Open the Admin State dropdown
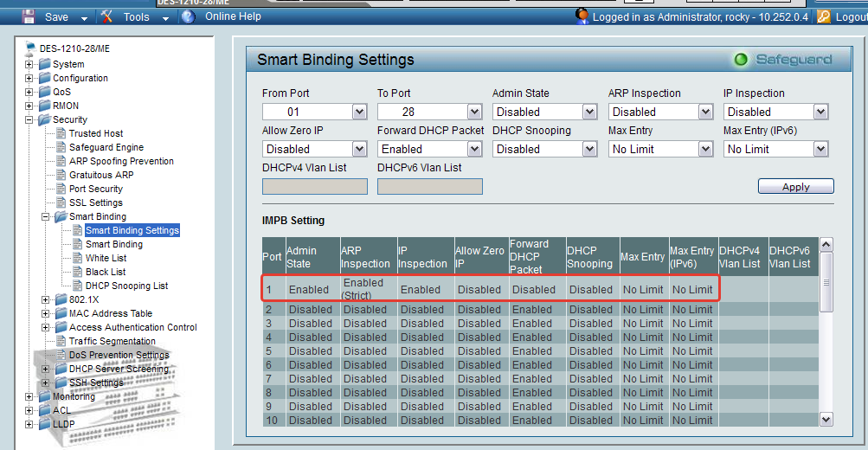This screenshot has height=450, width=868. click(589, 112)
